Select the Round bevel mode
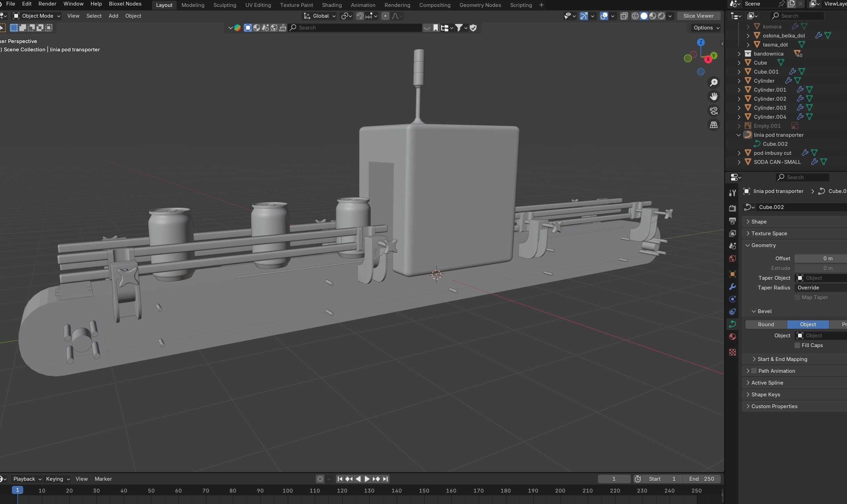 coord(766,325)
